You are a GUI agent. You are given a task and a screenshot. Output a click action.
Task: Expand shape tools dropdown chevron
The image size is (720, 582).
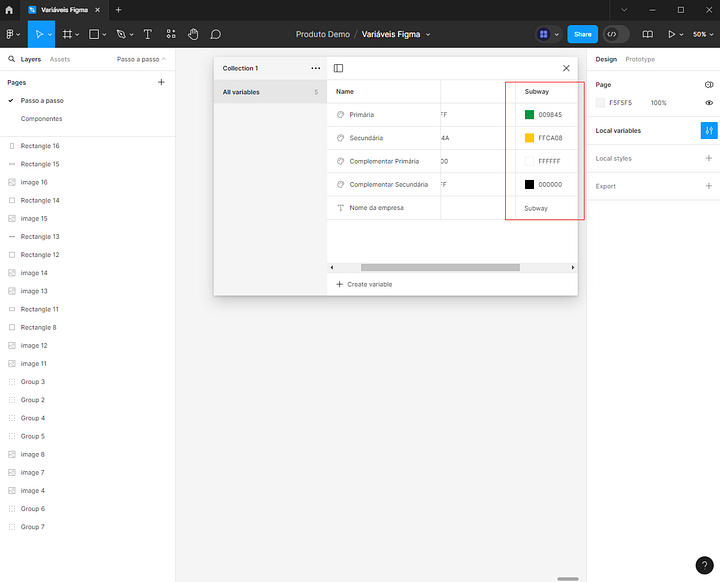[104, 34]
